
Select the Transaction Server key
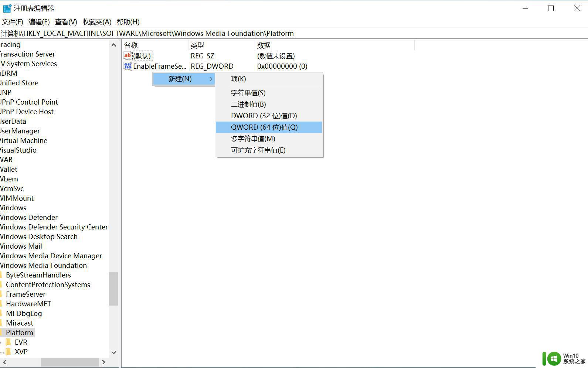(x=27, y=54)
